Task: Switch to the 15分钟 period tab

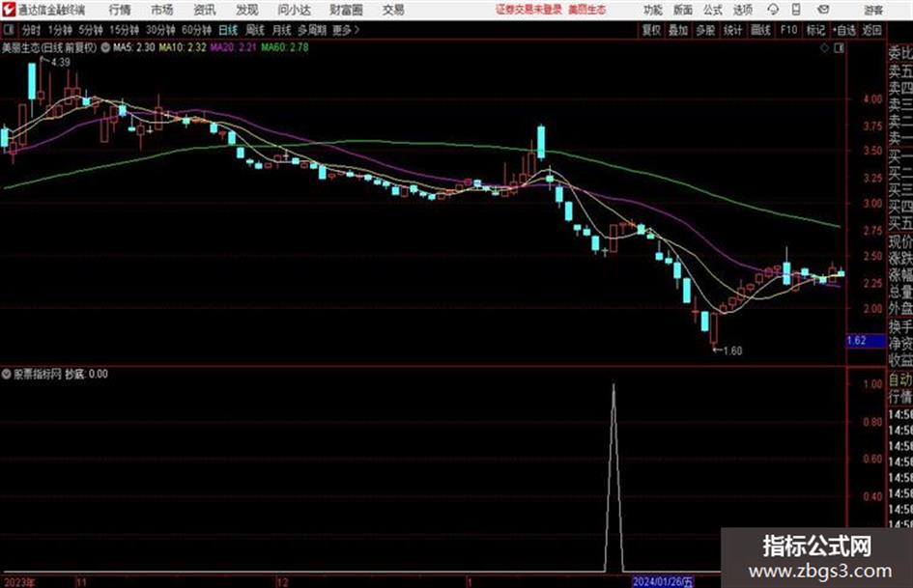Action: click(x=125, y=30)
